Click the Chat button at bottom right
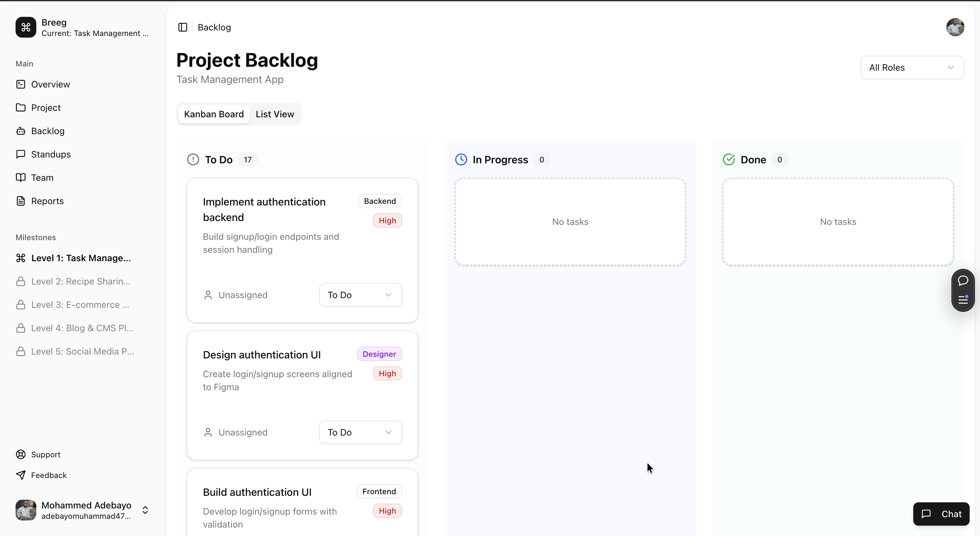The image size is (980, 536). (941, 514)
